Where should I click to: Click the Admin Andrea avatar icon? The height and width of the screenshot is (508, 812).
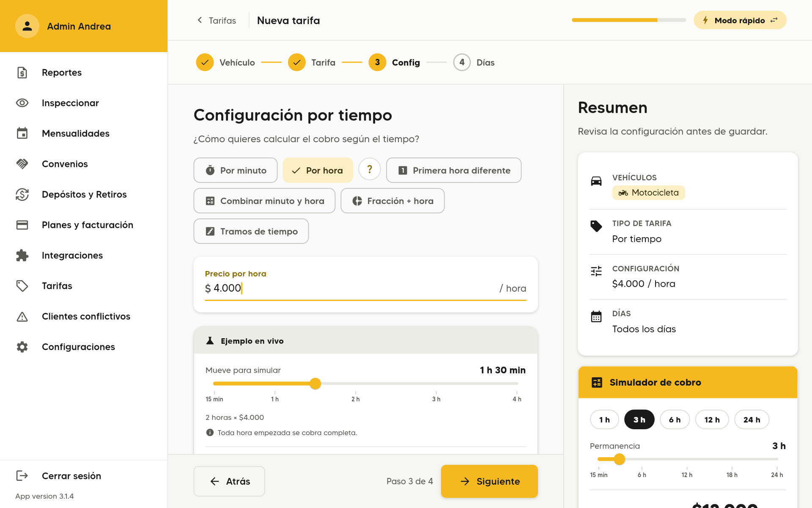(27, 26)
